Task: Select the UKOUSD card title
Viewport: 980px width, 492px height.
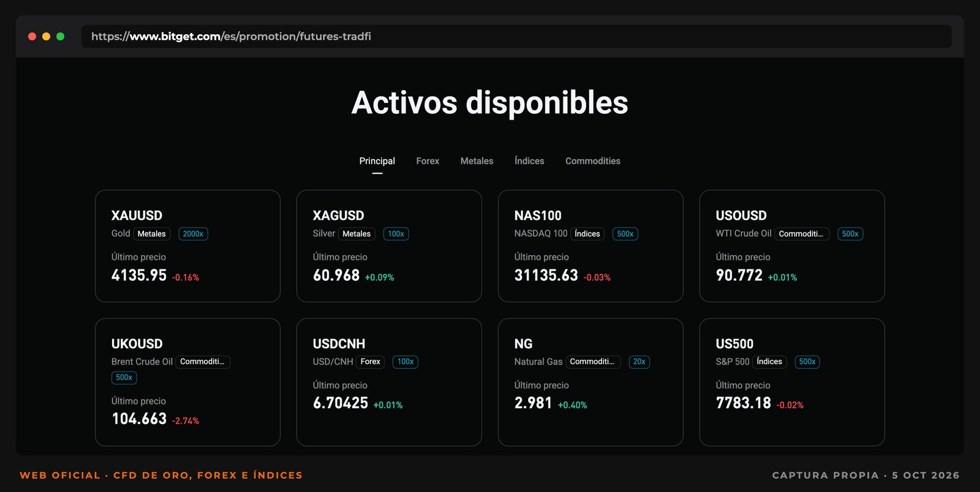Action: [x=137, y=344]
